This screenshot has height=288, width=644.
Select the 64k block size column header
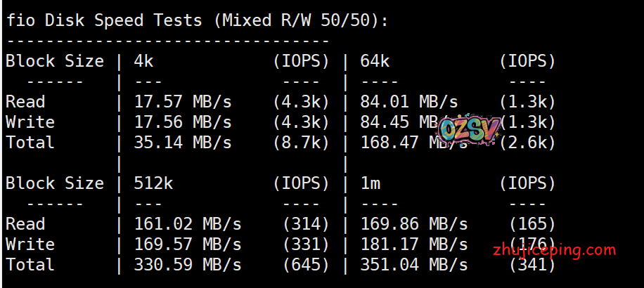coord(375,61)
